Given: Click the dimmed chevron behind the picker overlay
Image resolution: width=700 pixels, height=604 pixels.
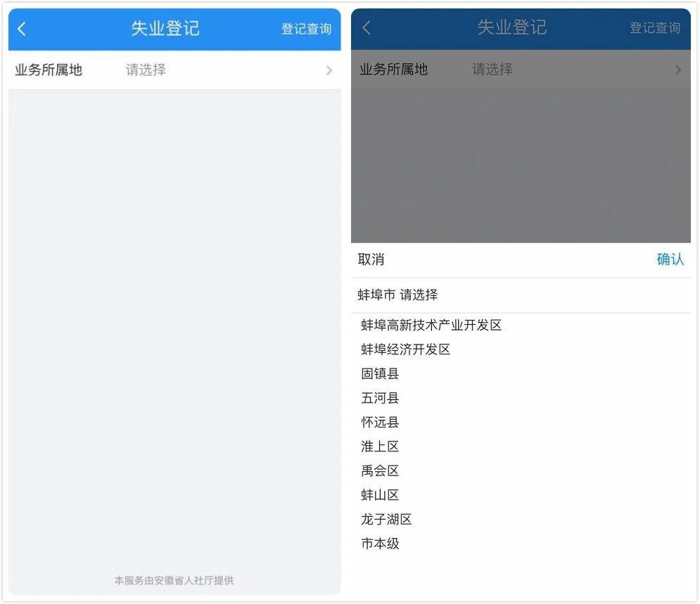Looking at the screenshot, I should coord(678,70).
